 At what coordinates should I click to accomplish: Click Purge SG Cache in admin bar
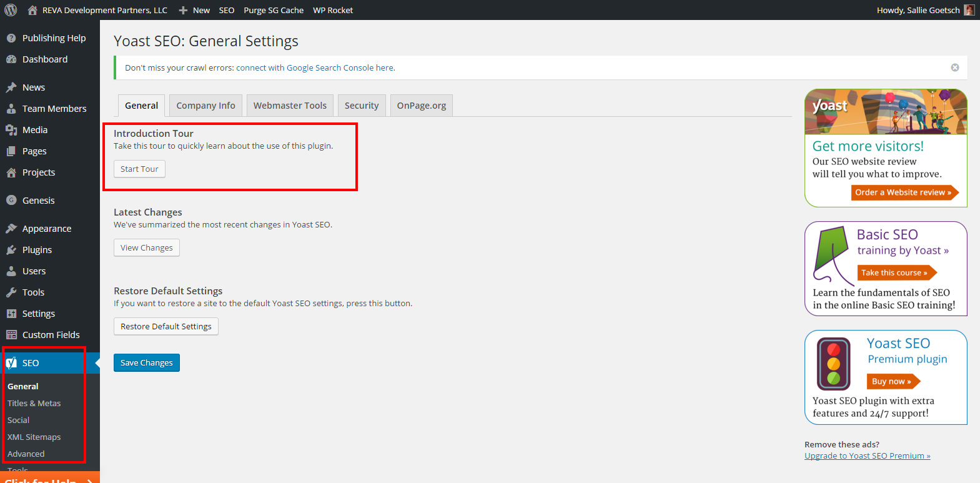pos(274,10)
